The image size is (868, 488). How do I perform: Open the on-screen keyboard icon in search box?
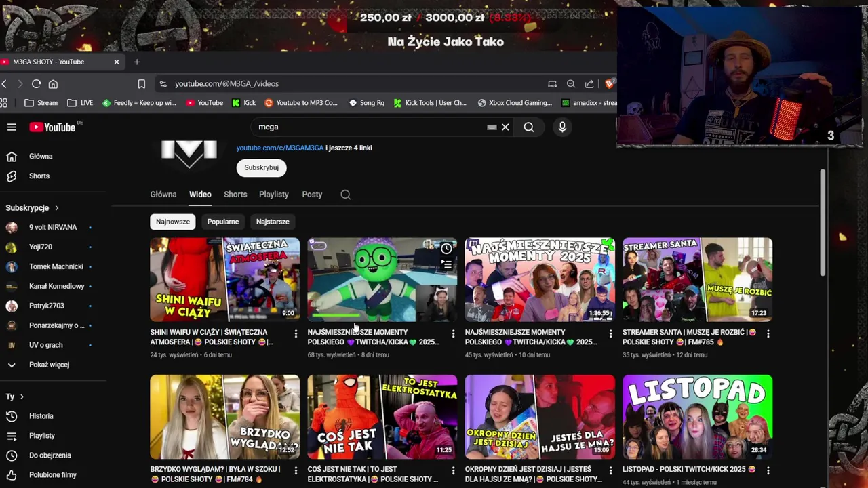(492, 127)
